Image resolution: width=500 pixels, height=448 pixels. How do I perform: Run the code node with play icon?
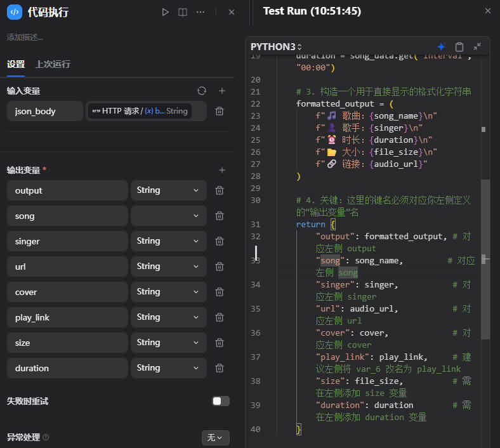point(165,12)
